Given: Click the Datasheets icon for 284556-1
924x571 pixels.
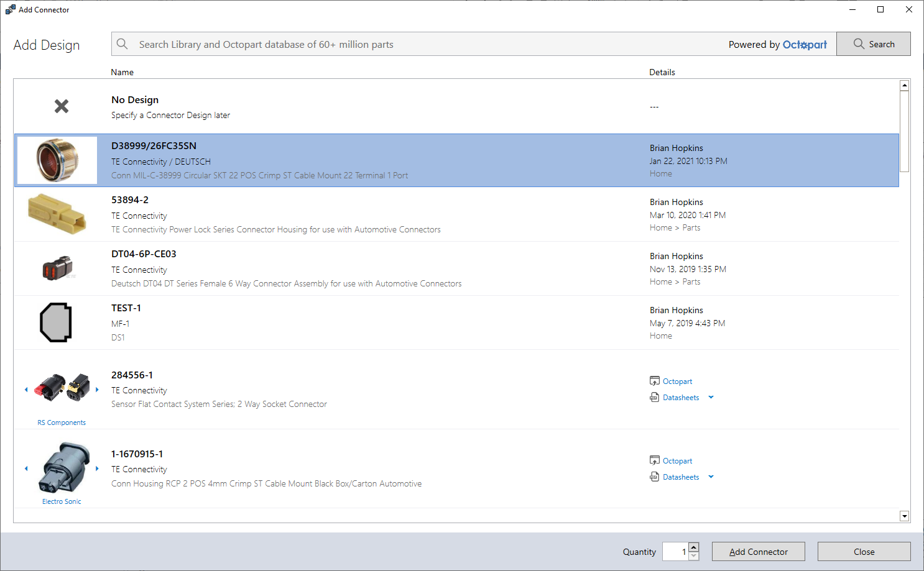Looking at the screenshot, I should 655,397.
